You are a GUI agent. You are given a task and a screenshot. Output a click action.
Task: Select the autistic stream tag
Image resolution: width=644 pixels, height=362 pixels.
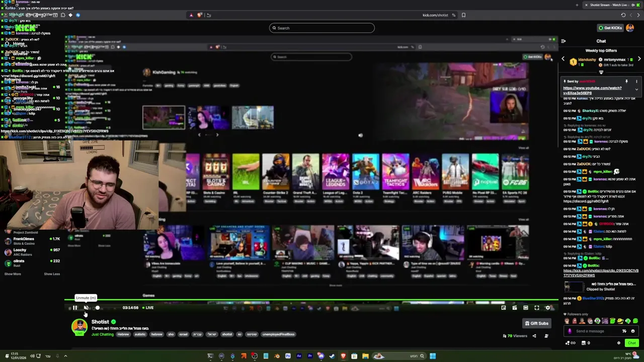tap(140, 334)
